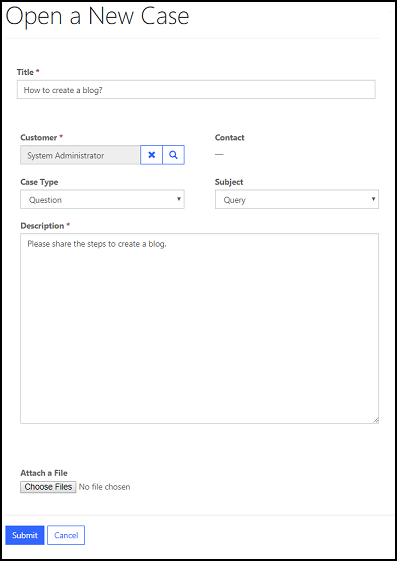
Task: Expand the Subject dropdown arrow
Action: [x=373, y=199]
